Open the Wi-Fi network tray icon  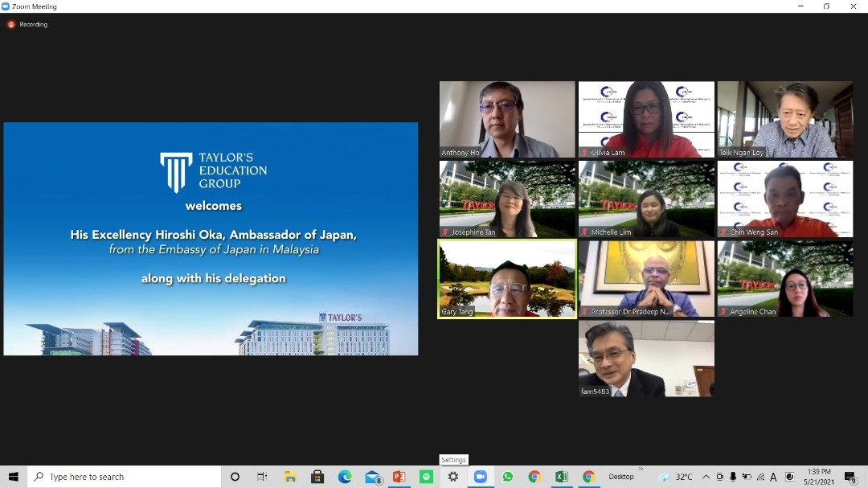click(x=760, y=477)
